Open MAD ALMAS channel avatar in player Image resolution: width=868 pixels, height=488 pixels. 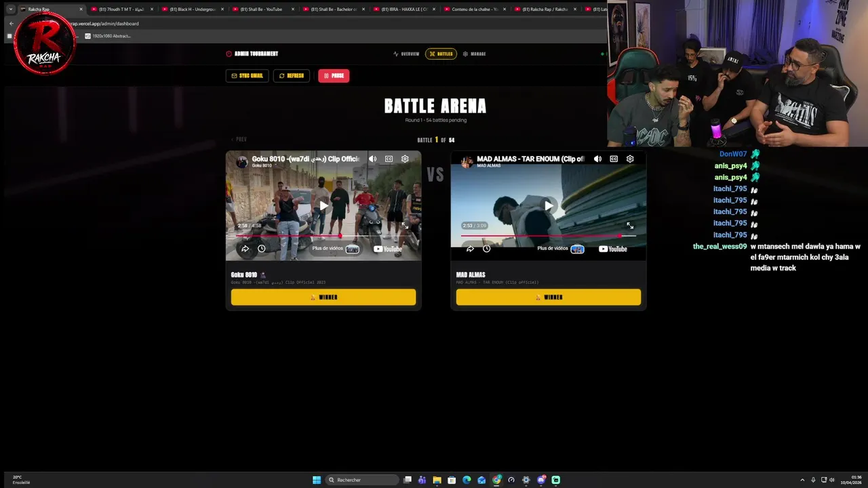tap(467, 161)
